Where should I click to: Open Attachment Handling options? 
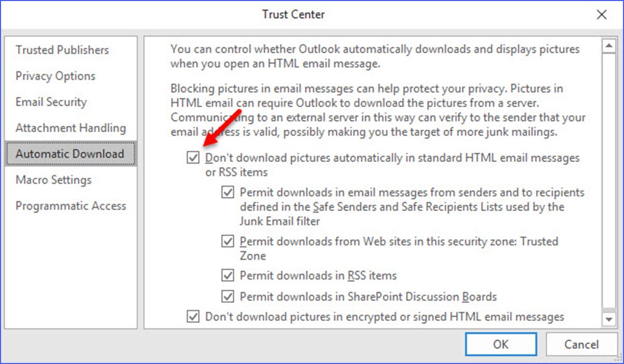point(70,127)
